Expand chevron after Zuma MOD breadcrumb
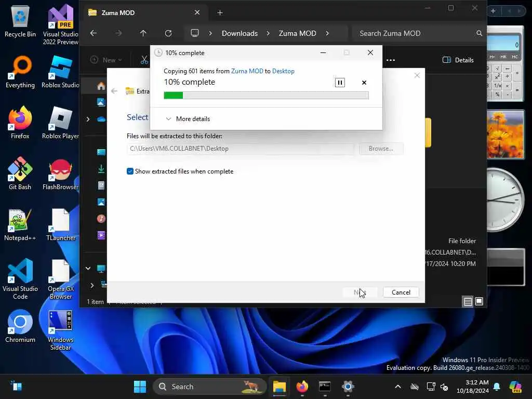The image size is (532, 399). pyautogui.click(x=327, y=33)
